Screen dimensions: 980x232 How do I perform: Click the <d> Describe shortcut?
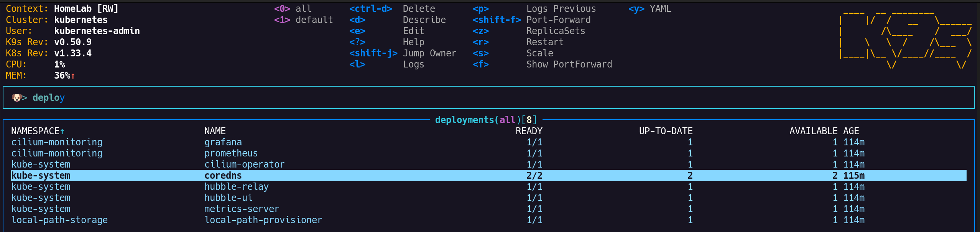click(x=398, y=20)
